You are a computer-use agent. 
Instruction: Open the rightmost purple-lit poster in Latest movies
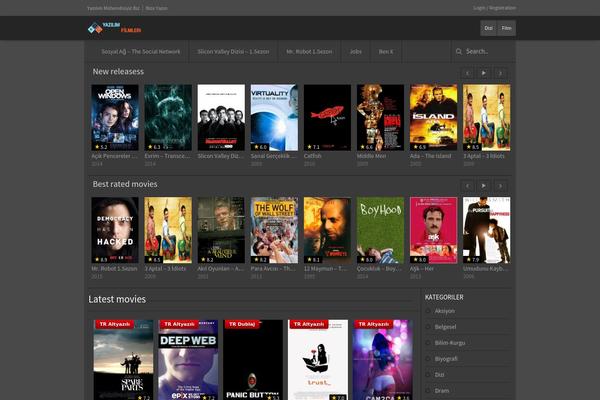383,360
